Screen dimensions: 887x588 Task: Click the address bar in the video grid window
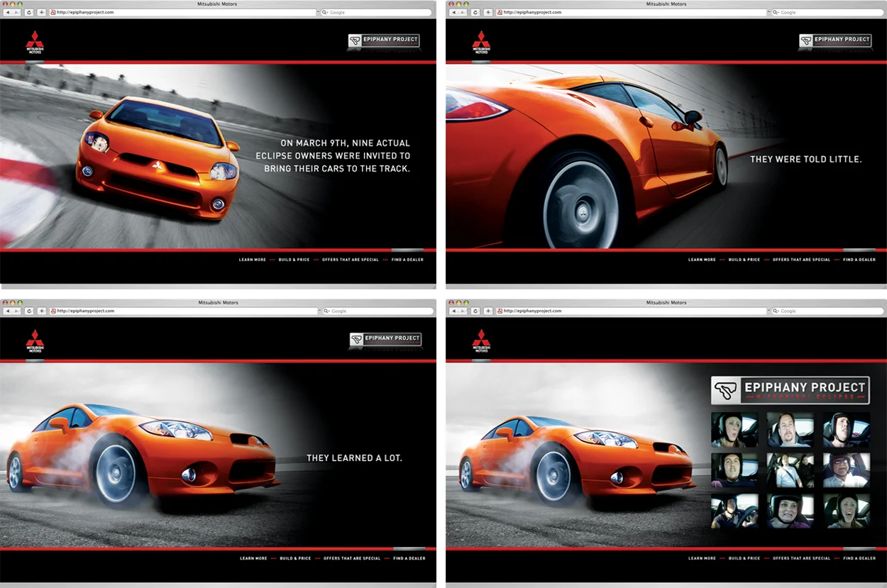(631, 311)
